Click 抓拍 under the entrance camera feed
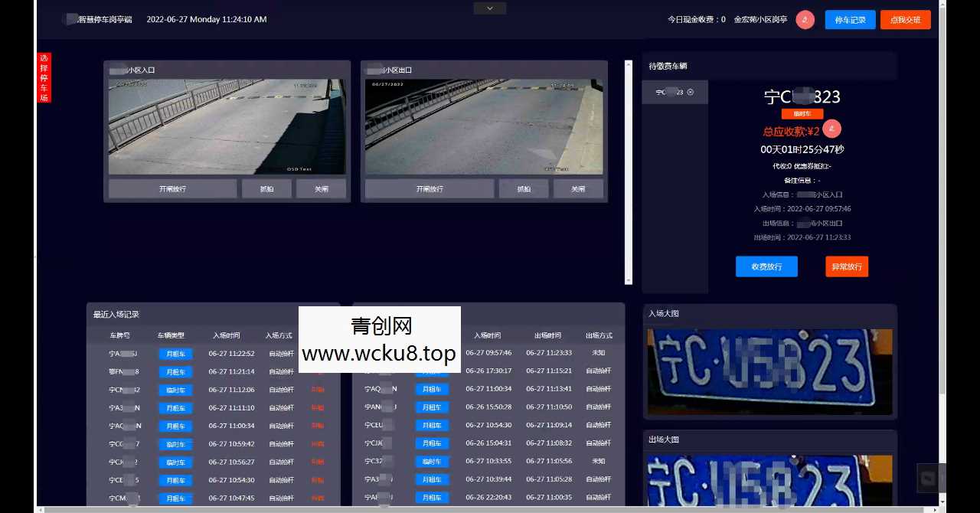 [266, 188]
